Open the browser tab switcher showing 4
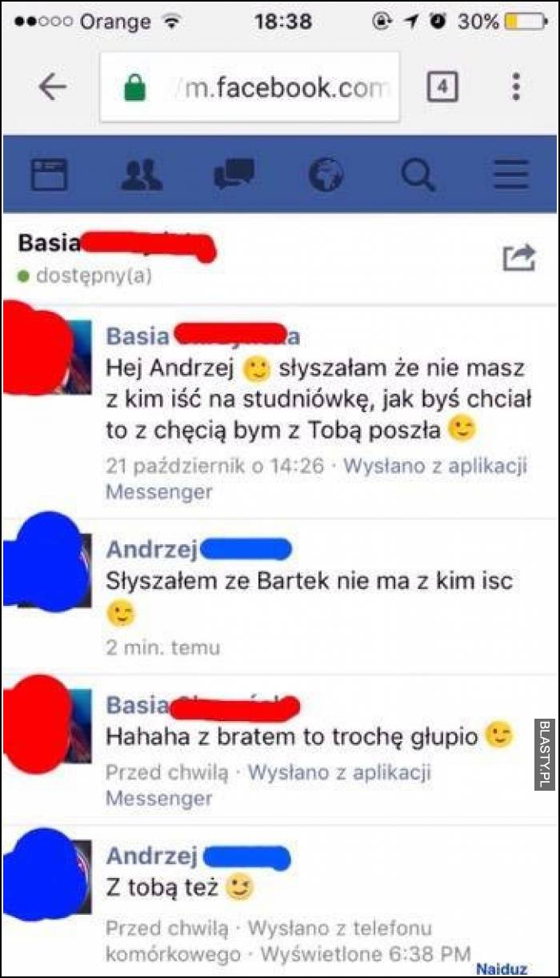 coord(442,86)
